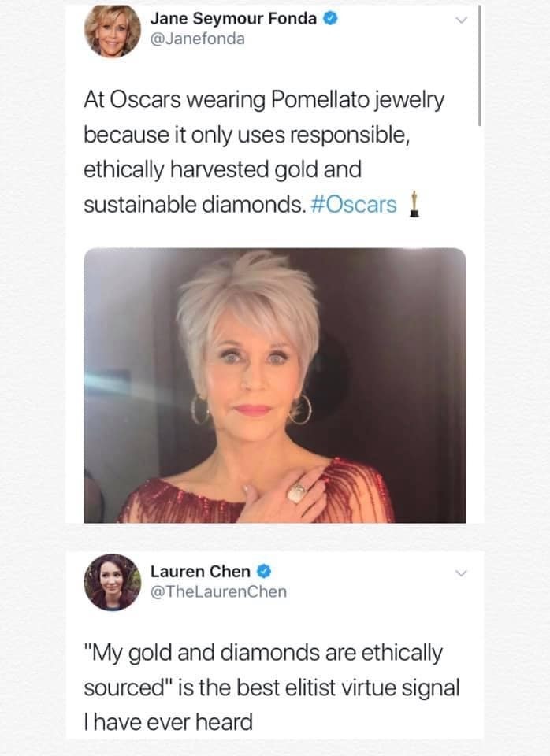The width and height of the screenshot is (550, 756).
Task: Click verified badge beside Lauren Chen
Action: 266,571
